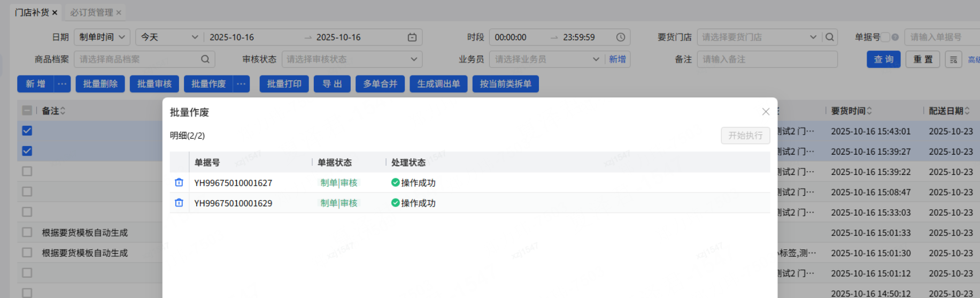Viewport: 980px width, 298px height.
Task: Click 生成调出单 button
Action: point(438,84)
